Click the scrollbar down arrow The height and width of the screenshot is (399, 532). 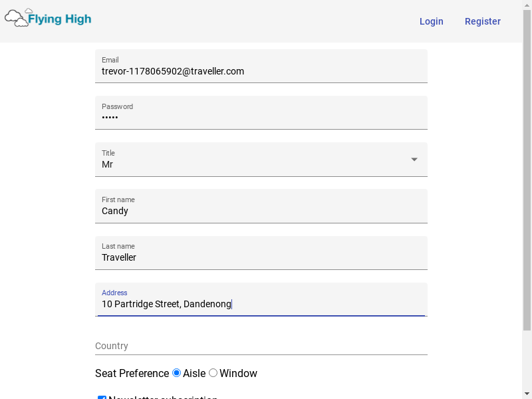(x=527, y=394)
